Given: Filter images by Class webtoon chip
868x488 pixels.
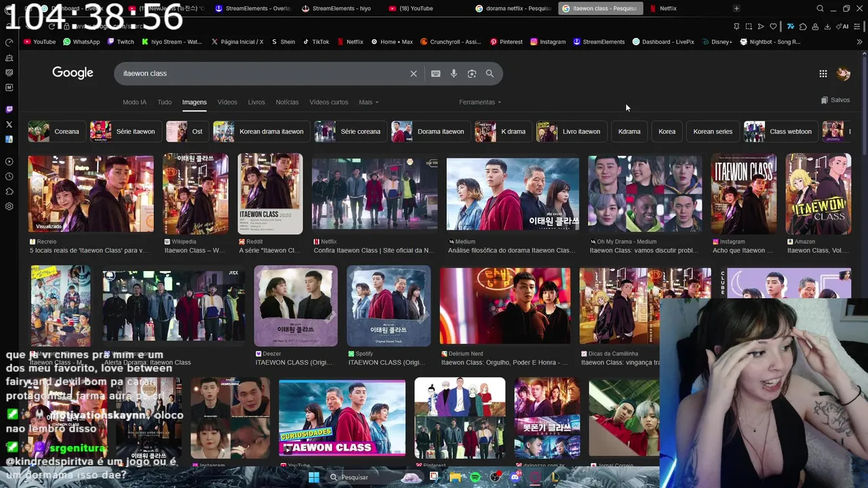Looking at the screenshot, I should (x=781, y=131).
